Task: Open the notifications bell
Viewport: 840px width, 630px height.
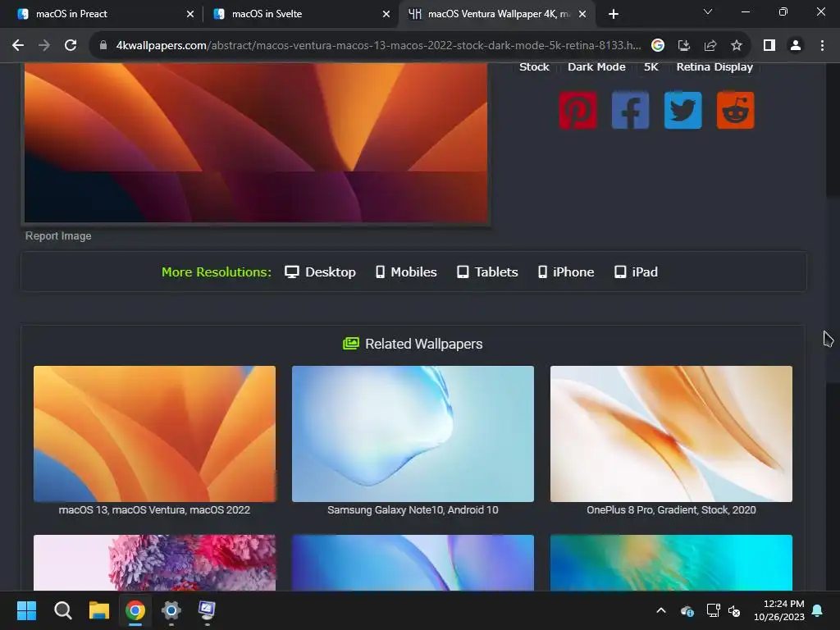Action: (818, 610)
